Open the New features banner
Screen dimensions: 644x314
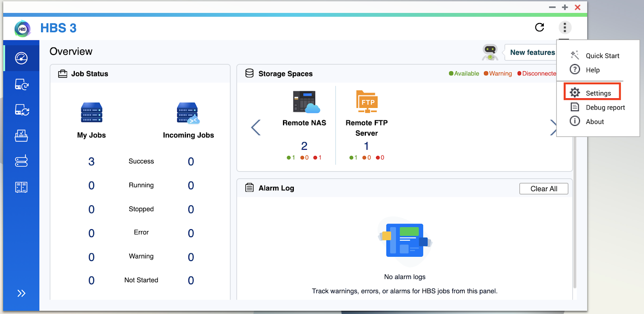pos(532,52)
